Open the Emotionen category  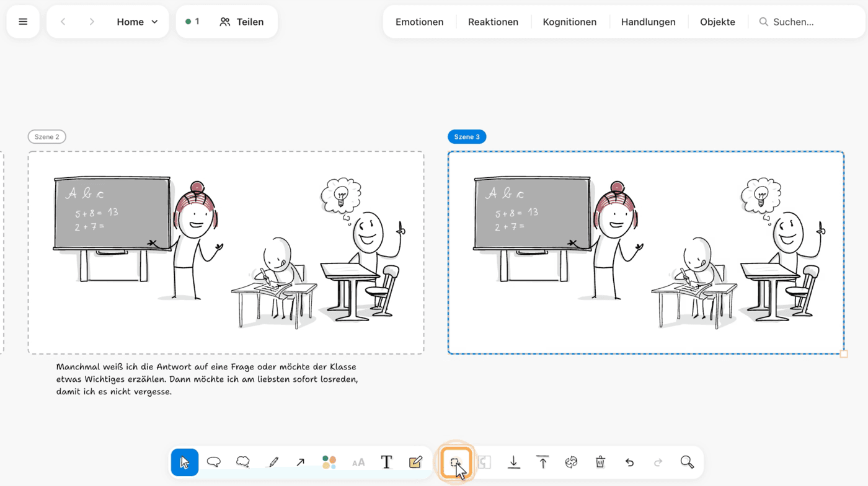point(420,22)
